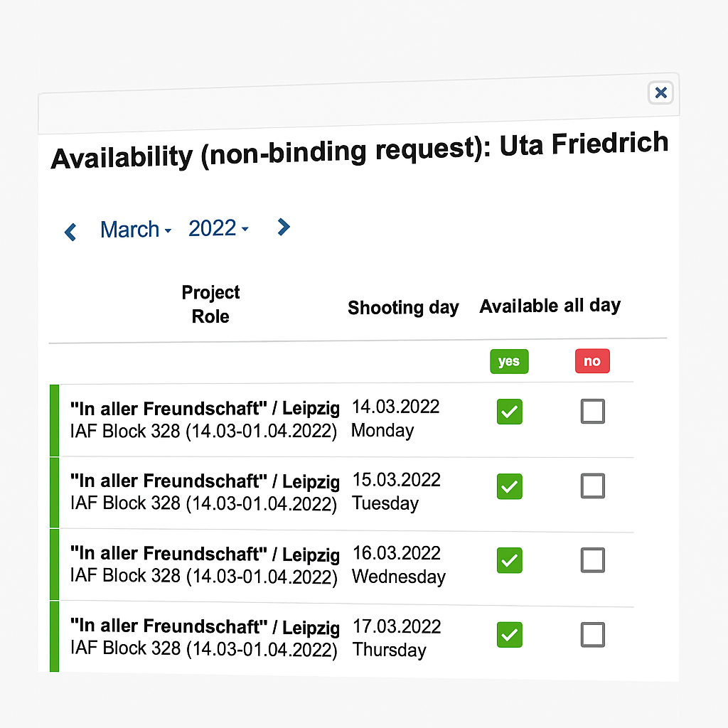This screenshot has width=728, height=728.
Task: Check 'no' for Wednesday 16.03.2022
Action: [x=592, y=560]
